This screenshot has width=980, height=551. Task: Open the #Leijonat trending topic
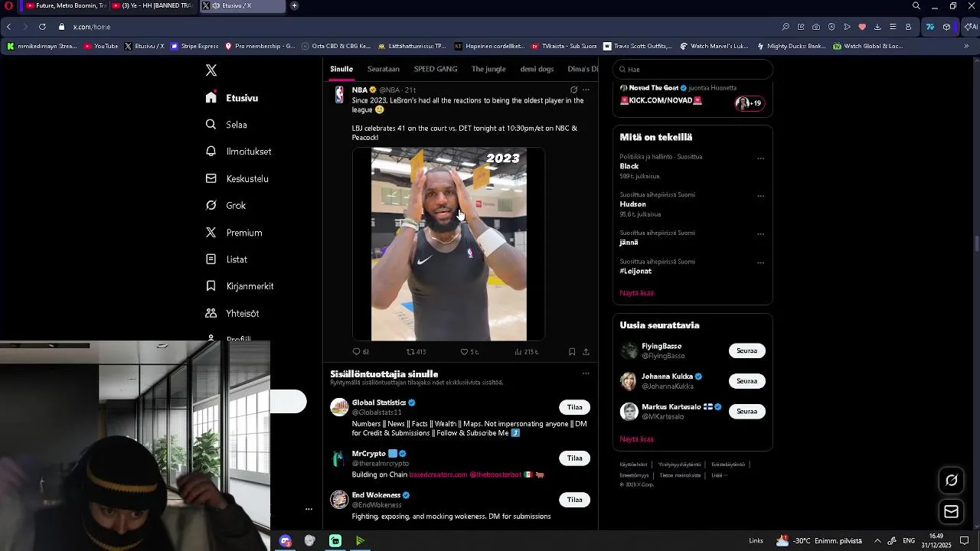click(635, 271)
